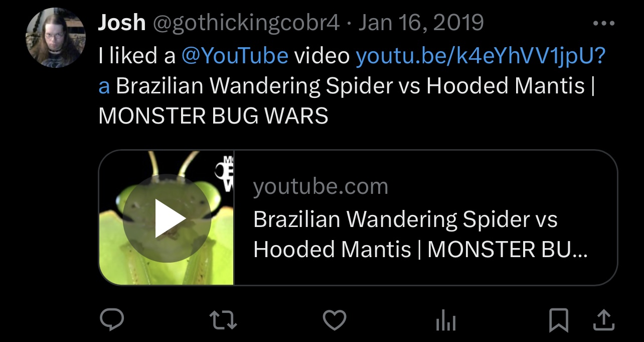This screenshot has width=644, height=342.
Task: Open the reply speech-bubble icon
Action: tap(111, 320)
